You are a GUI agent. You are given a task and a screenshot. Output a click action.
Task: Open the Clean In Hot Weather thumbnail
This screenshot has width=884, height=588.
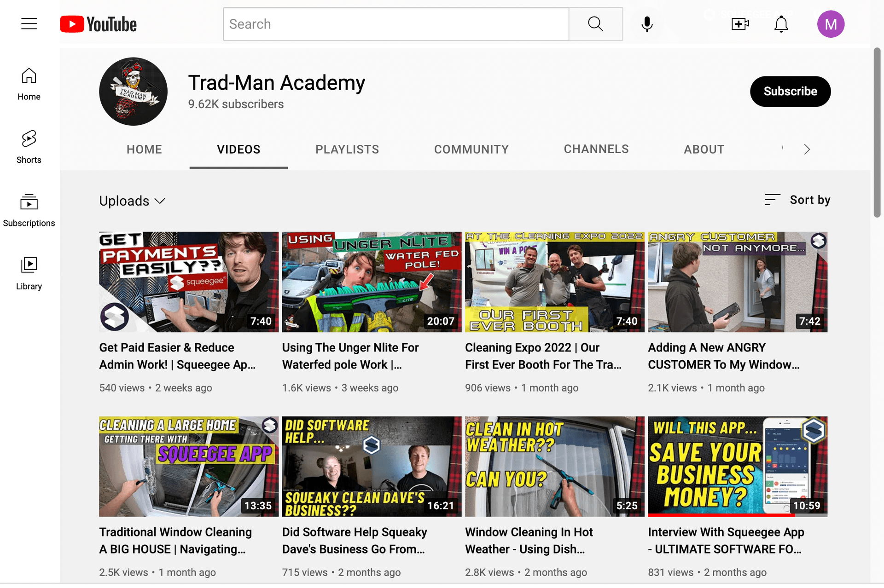[554, 467]
